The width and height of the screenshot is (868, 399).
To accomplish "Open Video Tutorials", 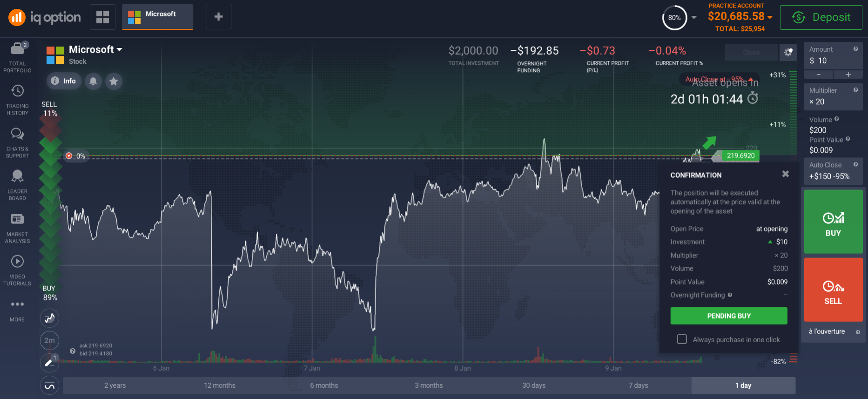I will 17,270.
